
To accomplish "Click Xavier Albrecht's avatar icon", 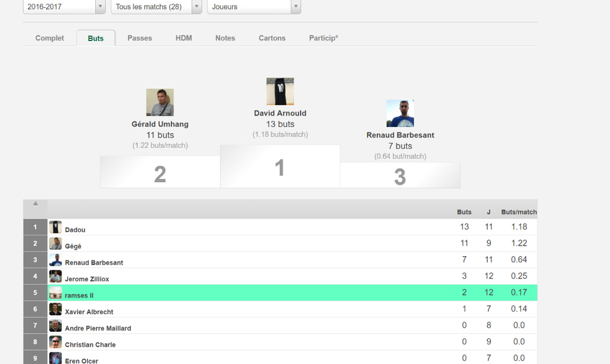I will pyautogui.click(x=55, y=309).
